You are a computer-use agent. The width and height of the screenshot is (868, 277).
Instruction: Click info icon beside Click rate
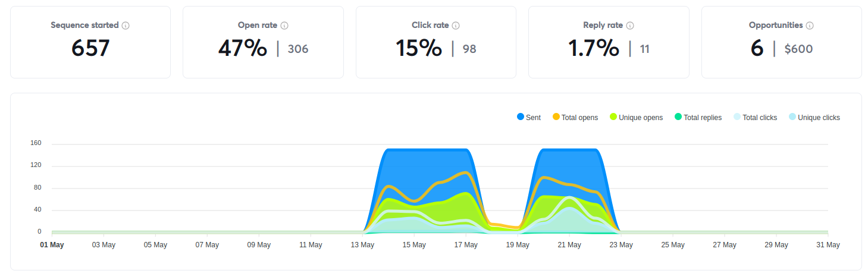click(x=456, y=26)
